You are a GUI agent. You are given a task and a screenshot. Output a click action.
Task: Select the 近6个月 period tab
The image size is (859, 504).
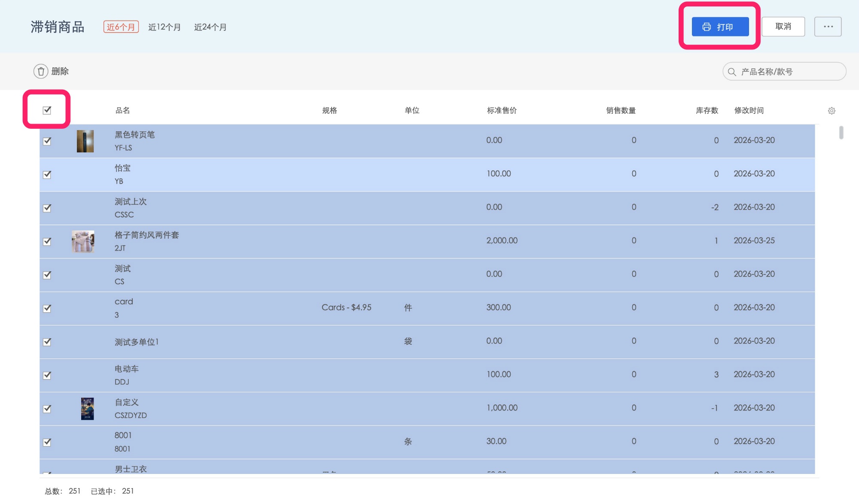[121, 27]
